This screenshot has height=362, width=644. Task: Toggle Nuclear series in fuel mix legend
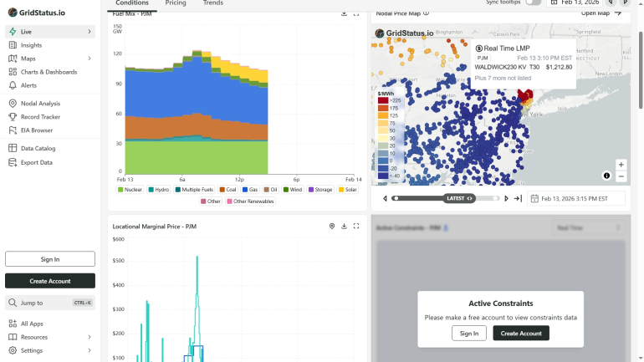coord(130,190)
